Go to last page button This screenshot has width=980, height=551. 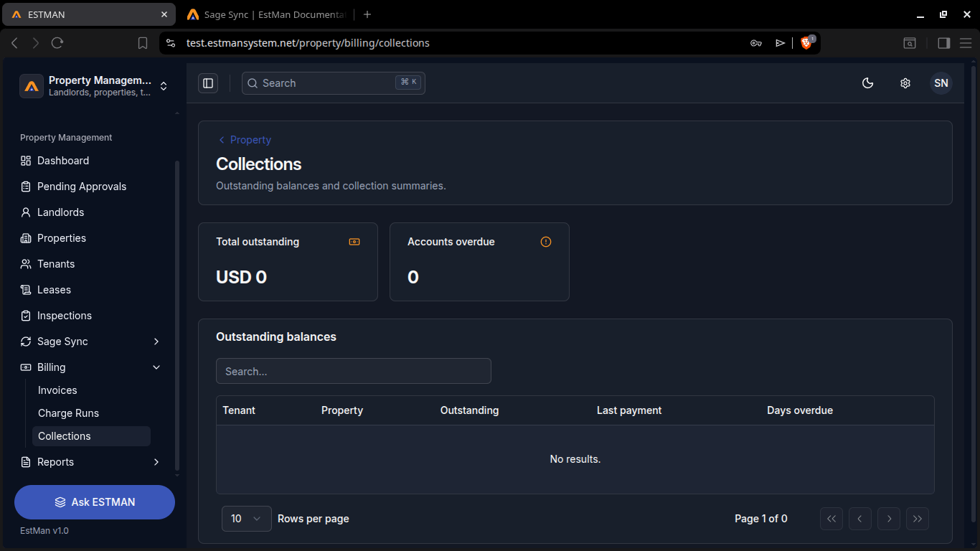[x=918, y=518]
